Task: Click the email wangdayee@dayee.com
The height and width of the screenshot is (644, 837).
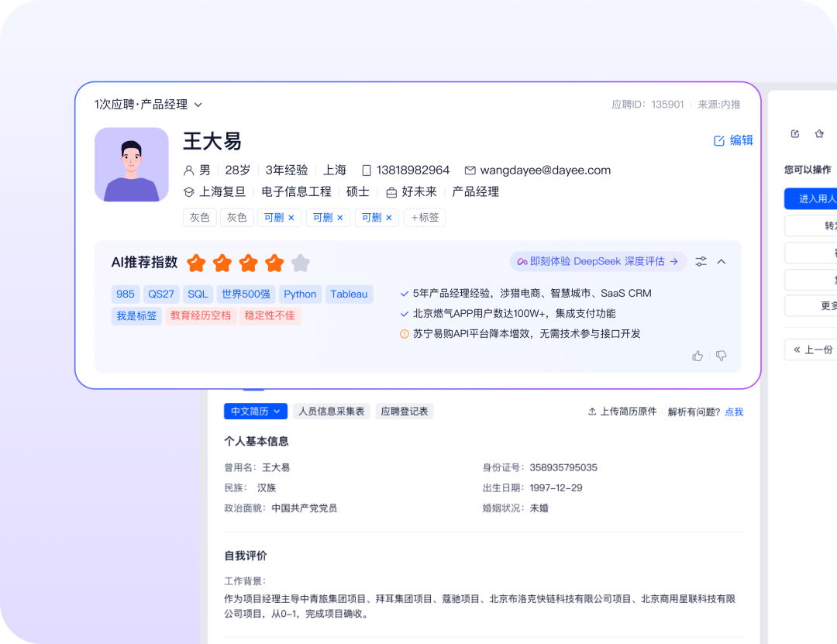Action: pos(545,170)
